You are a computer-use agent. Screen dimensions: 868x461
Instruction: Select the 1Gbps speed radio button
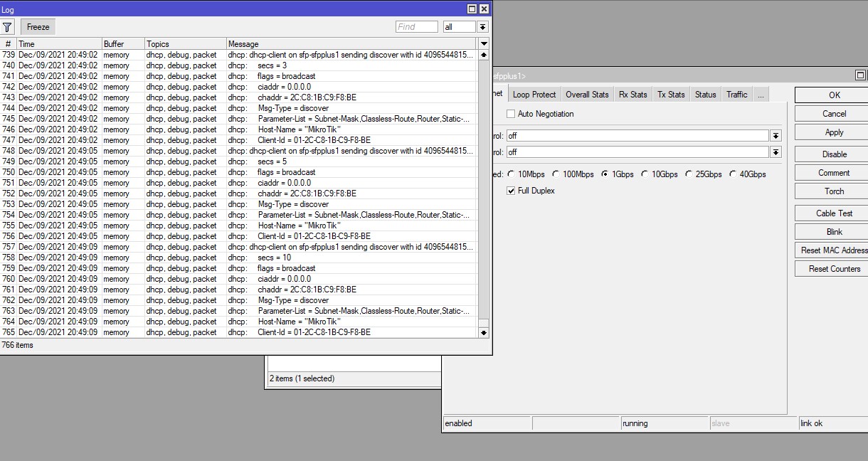[604, 174]
